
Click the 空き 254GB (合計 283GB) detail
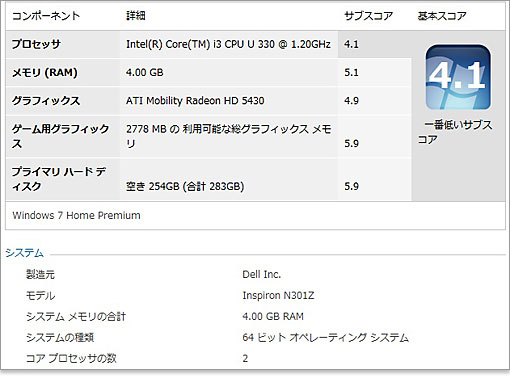click(185, 186)
